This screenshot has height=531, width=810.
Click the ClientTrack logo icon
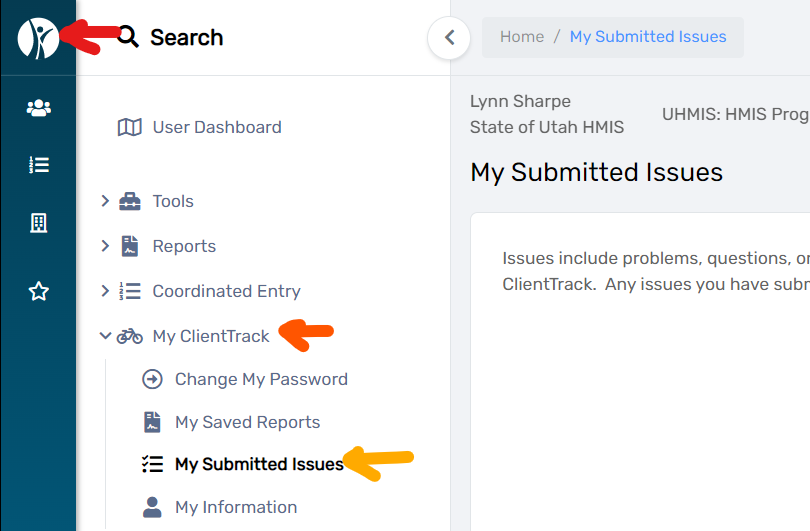[x=38, y=38]
